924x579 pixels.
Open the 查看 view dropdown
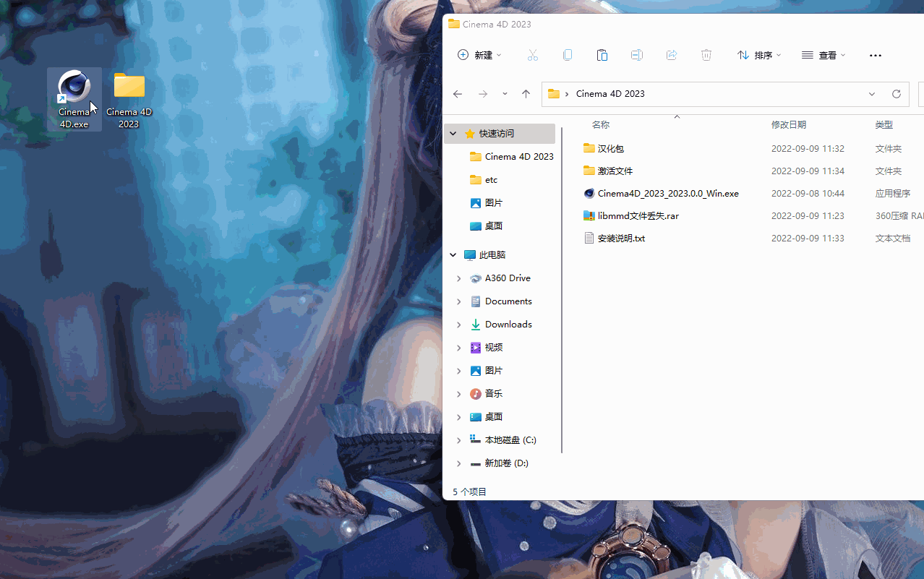824,55
